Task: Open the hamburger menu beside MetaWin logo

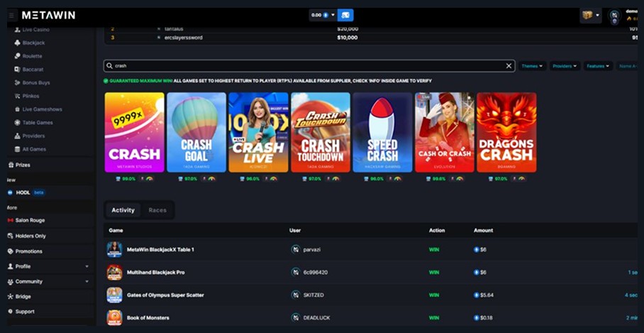Action: [11, 15]
